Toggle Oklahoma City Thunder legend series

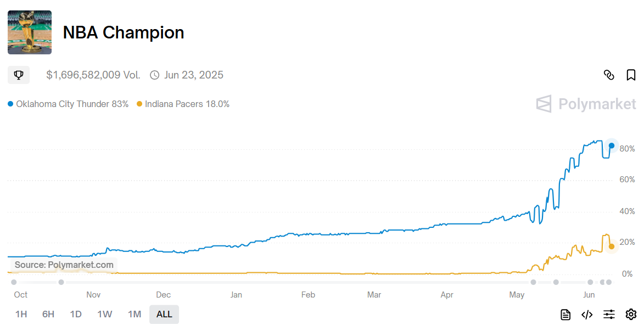coord(68,104)
